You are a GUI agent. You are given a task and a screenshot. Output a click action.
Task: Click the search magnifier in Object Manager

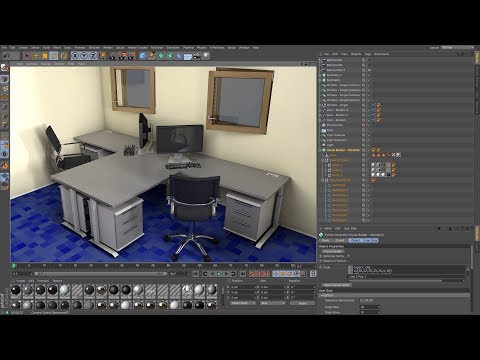(x=459, y=54)
